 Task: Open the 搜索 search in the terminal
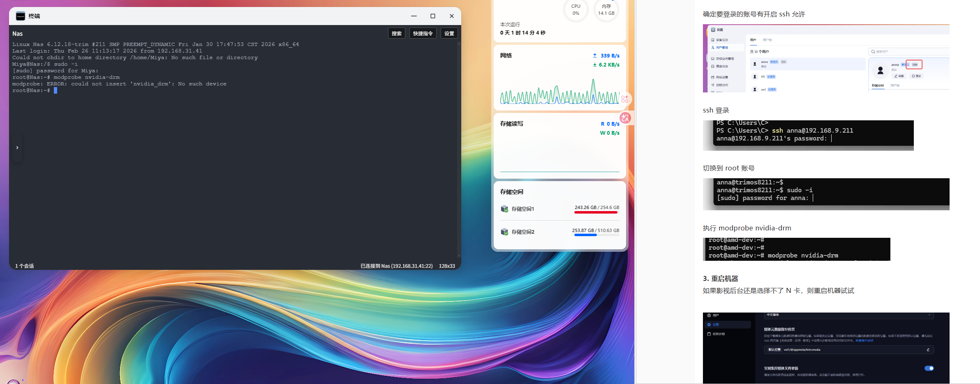coord(397,33)
